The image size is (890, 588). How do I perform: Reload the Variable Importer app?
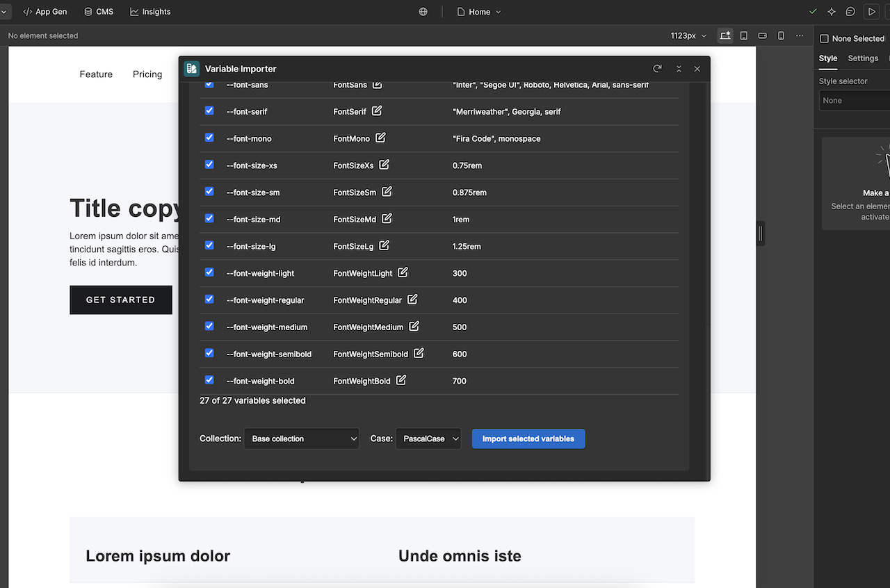[x=657, y=69]
